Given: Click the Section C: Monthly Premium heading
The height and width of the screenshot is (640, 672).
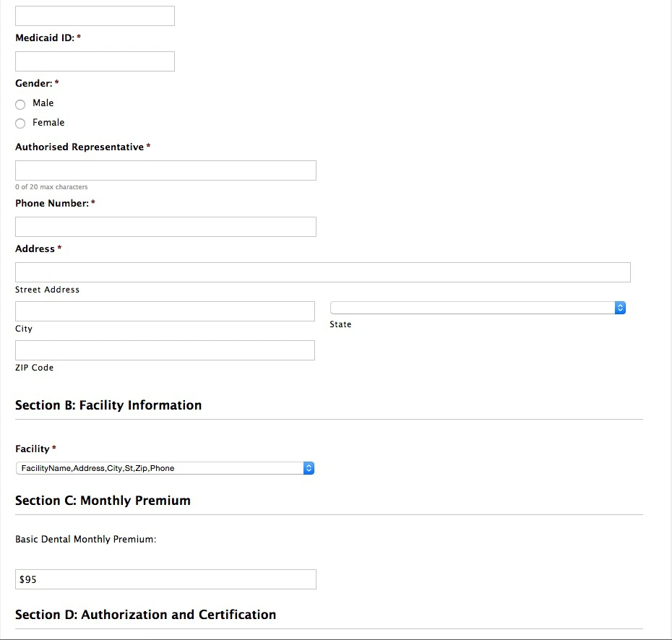Looking at the screenshot, I should (x=103, y=501).
